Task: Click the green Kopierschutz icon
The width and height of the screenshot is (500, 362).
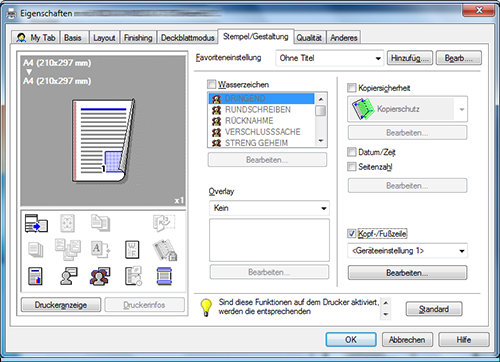Action: (x=362, y=109)
